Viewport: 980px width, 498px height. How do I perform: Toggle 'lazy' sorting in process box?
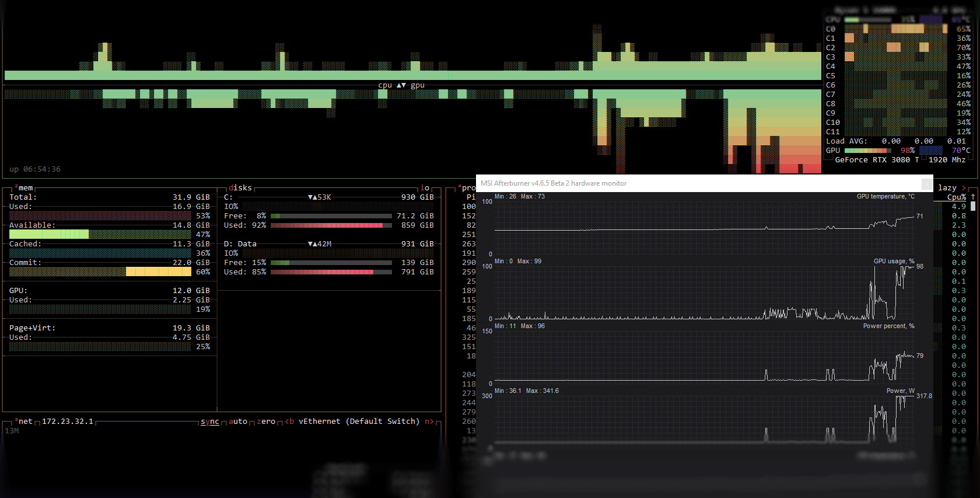tap(947, 188)
